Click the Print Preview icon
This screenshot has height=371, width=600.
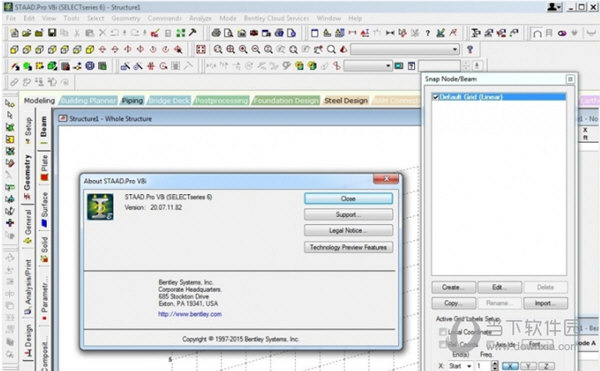tap(228, 33)
